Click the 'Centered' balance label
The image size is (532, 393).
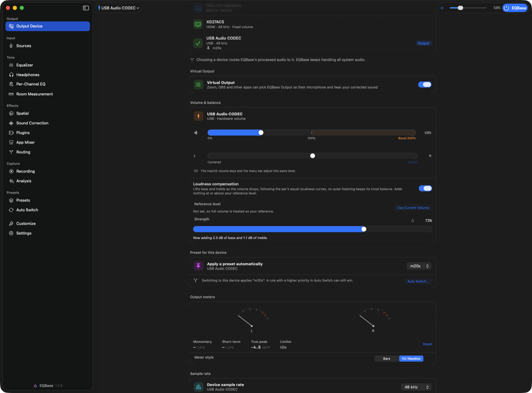coord(214,162)
